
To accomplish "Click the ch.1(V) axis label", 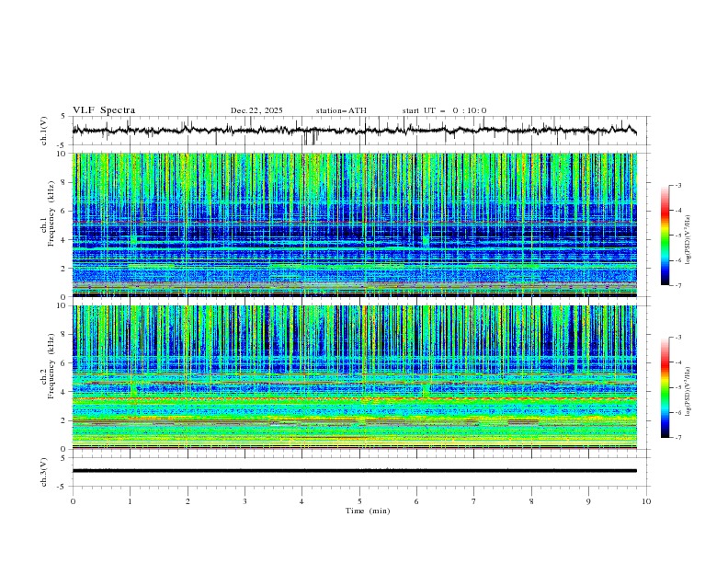I will click(45, 131).
